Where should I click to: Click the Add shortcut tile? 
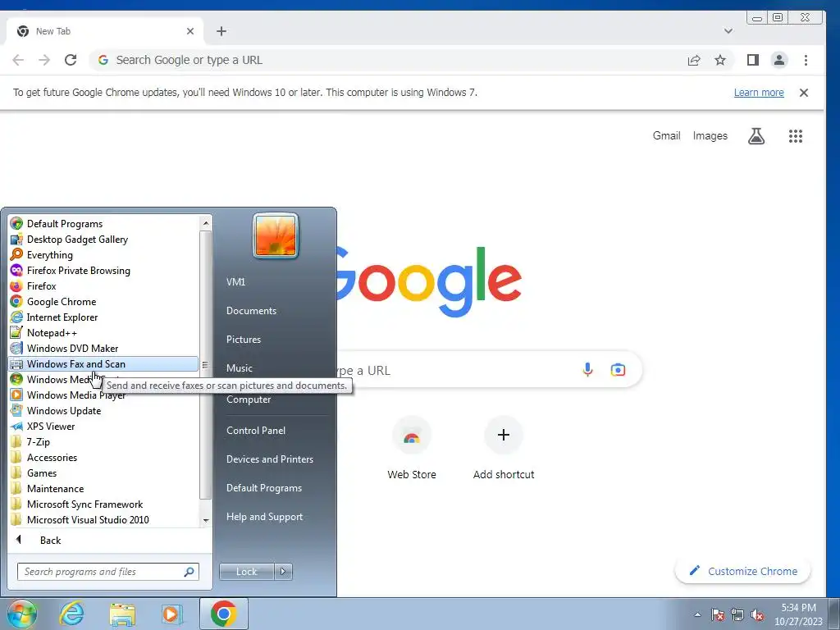pyautogui.click(x=503, y=449)
